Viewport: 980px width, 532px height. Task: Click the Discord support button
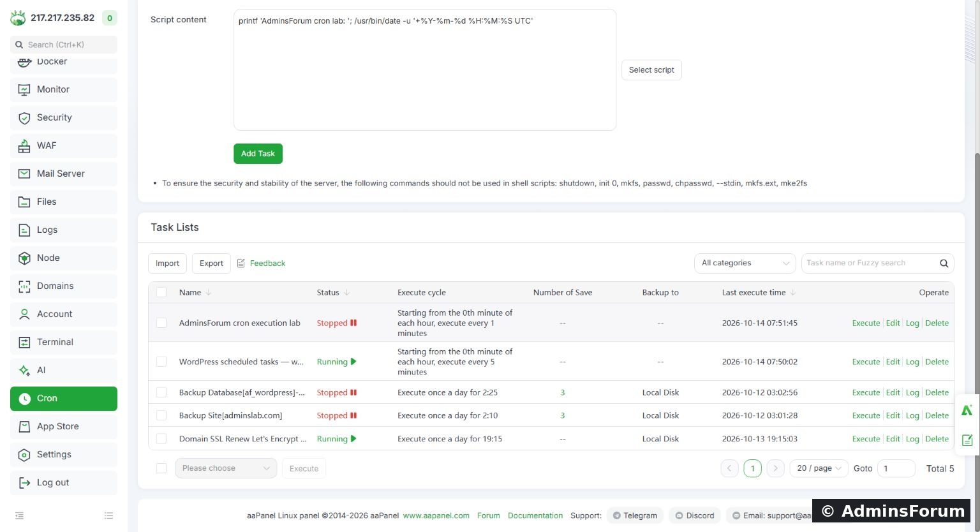(695, 515)
